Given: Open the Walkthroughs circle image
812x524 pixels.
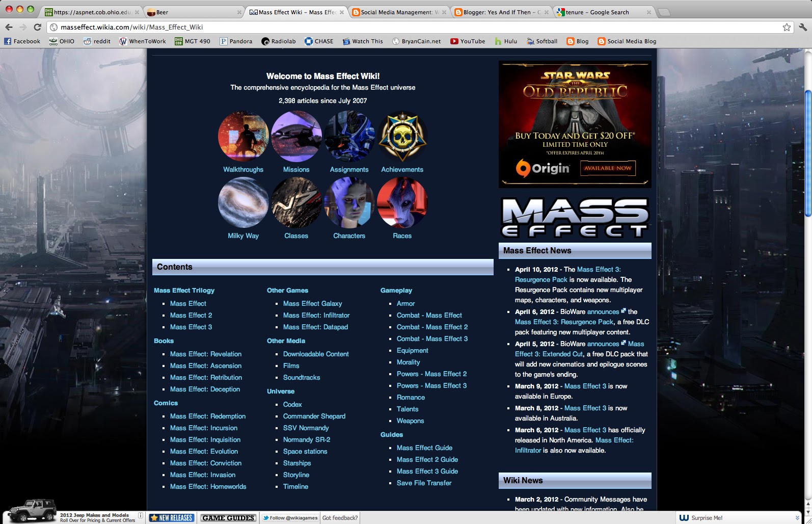Looking at the screenshot, I should click(243, 137).
